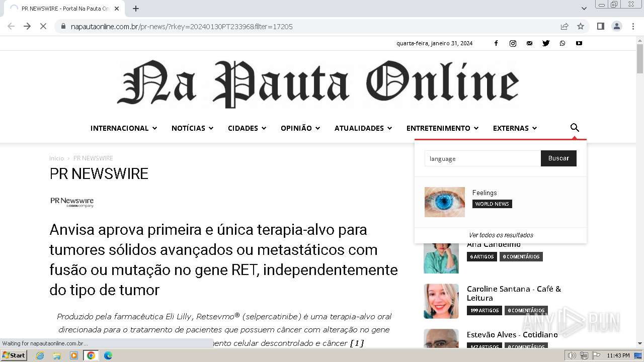Click the '199 ARTIGOS' badge
This screenshot has height=362, width=644.
[x=485, y=310]
